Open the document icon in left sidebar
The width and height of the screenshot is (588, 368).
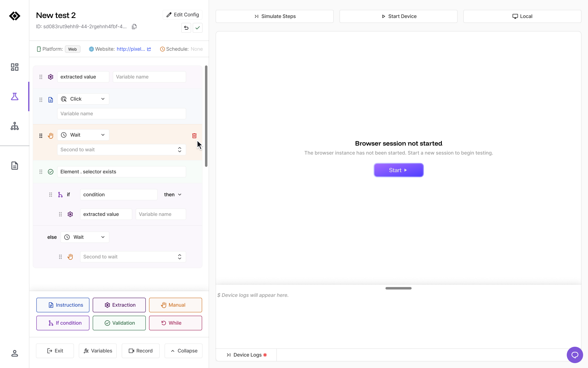click(15, 165)
